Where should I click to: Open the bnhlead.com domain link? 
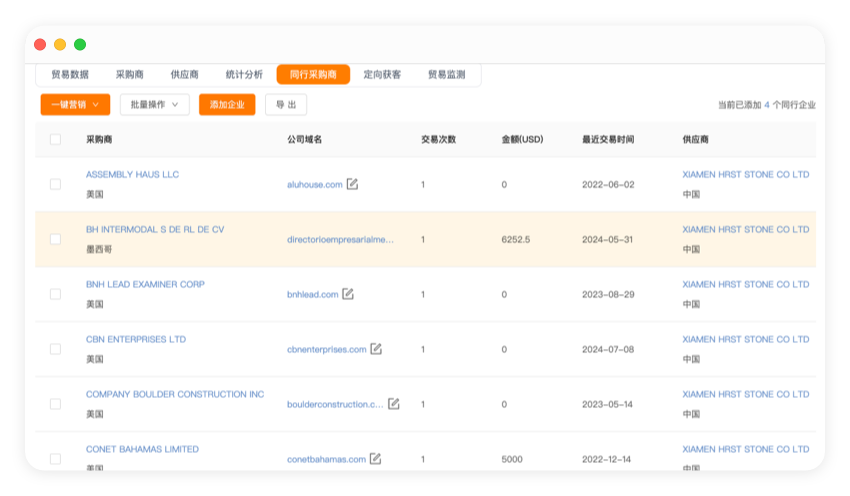click(312, 294)
